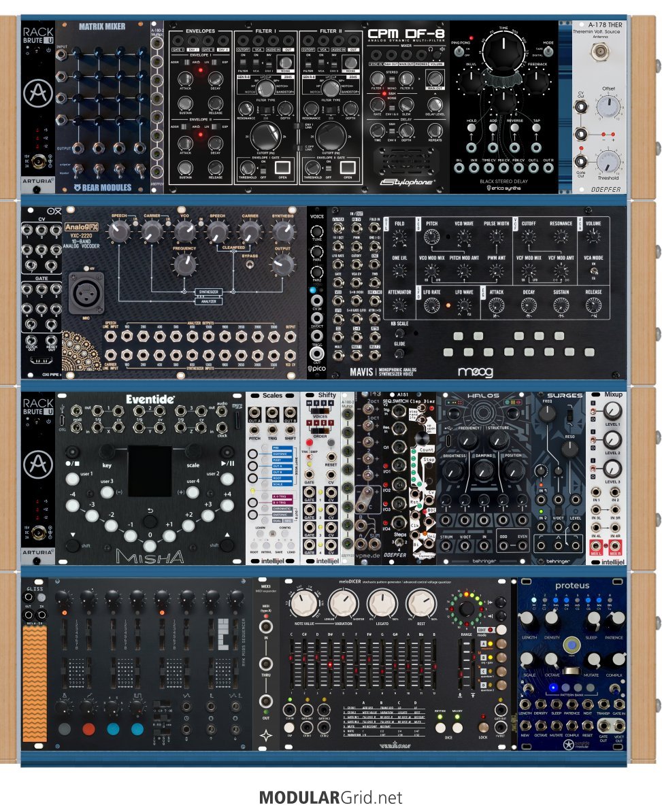Click the MEX3 MIDI IN jack
The width and height of the screenshot is (662, 812).
[x=266, y=626]
